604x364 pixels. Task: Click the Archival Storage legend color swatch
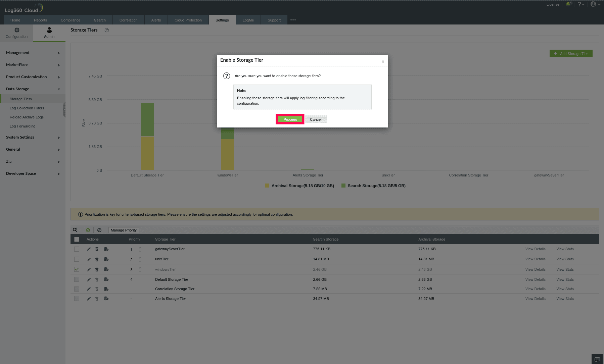click(267, 186)
